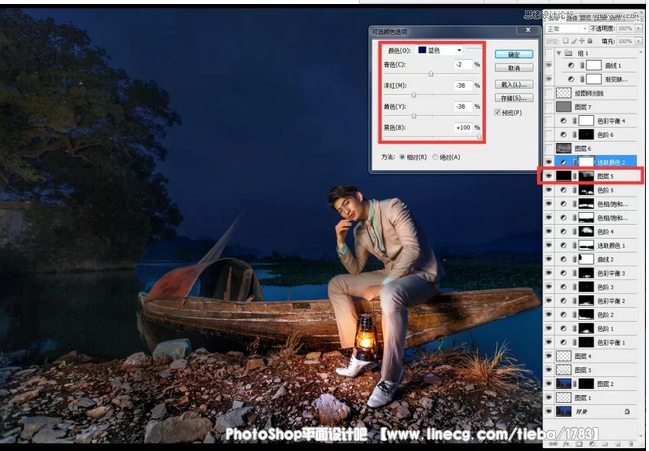649x451 pixels.
Task: Open the 颜色(O) colors dropdown
Action: tap(440, 50)
